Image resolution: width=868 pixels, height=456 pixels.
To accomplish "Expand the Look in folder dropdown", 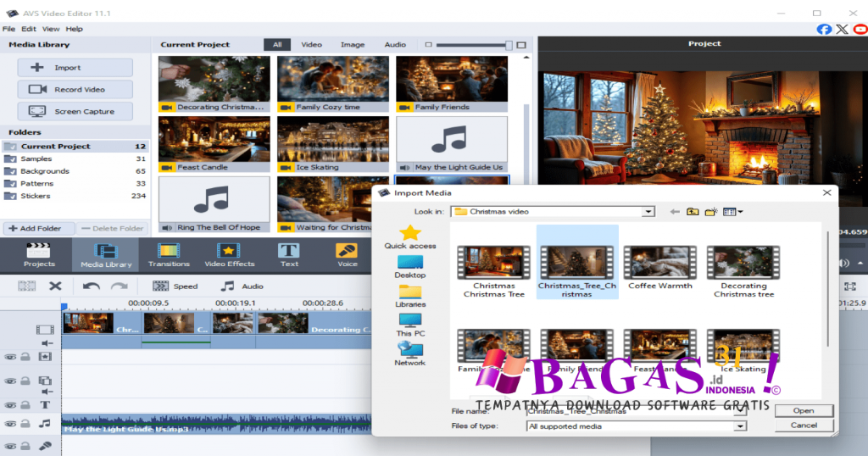I will [648, 211].
